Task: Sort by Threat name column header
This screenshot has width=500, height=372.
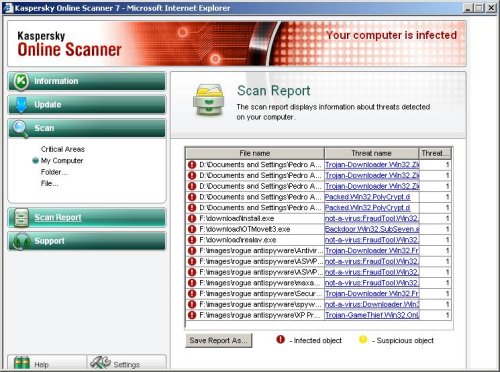Action: pos(371,153)
